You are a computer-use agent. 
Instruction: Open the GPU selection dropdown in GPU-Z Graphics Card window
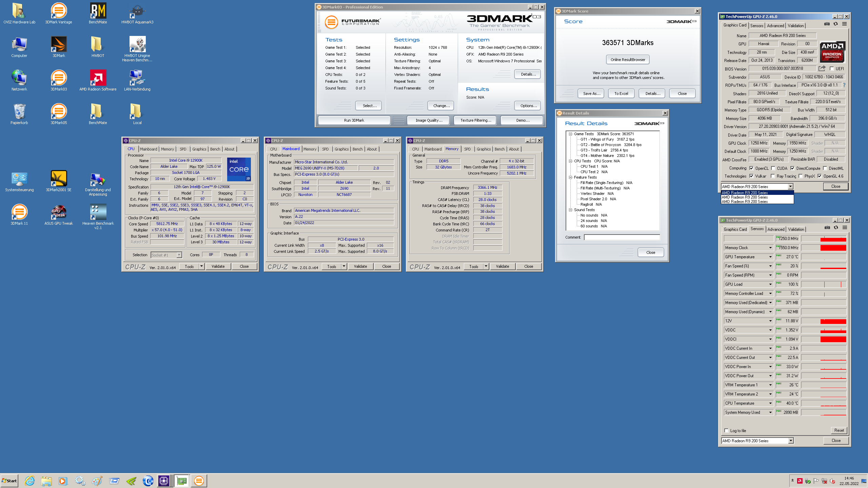pyautogui.click(x=791, y=186)
